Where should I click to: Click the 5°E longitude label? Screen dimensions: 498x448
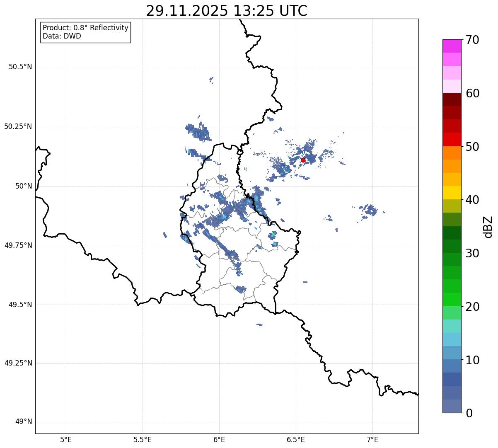[66, 440]
